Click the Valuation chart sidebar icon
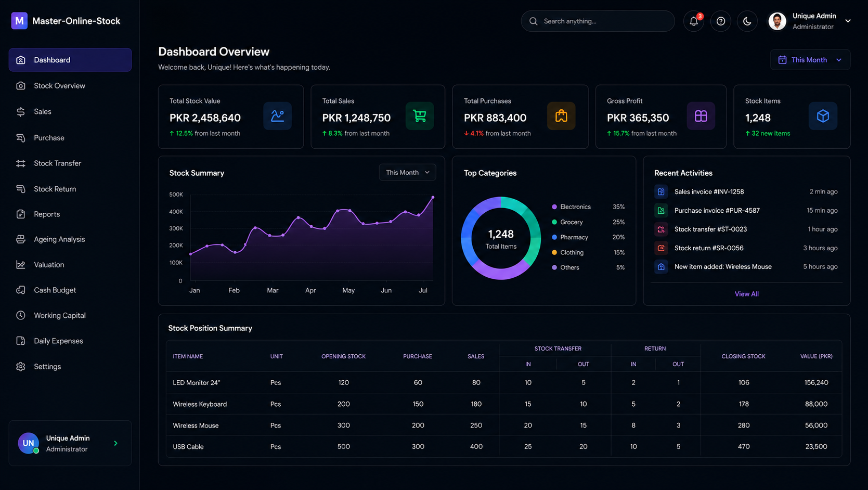868x490 pixels. [21, 265]
